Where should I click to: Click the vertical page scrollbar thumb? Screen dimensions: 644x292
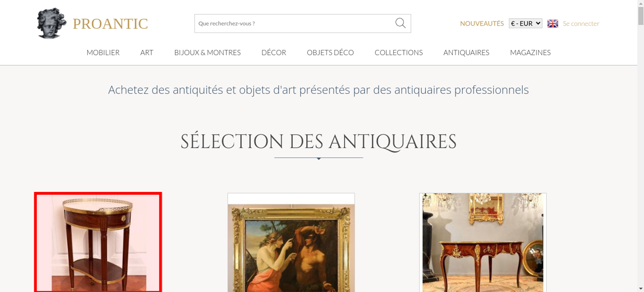(x=641, y=15)
